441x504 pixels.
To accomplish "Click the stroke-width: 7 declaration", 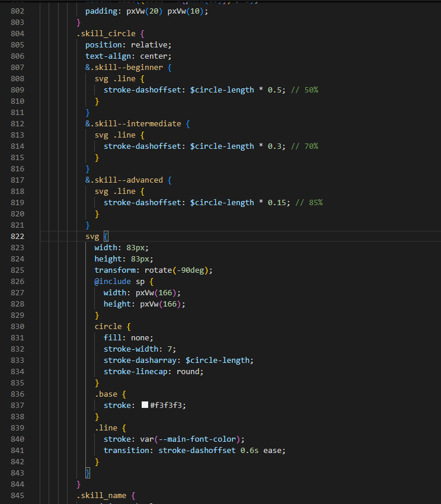I will pos(140,349).
